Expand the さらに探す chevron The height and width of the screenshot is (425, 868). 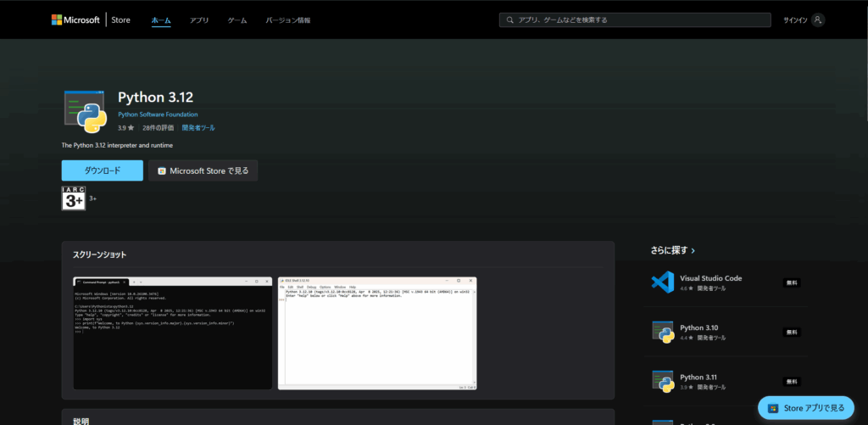point(693,251)
